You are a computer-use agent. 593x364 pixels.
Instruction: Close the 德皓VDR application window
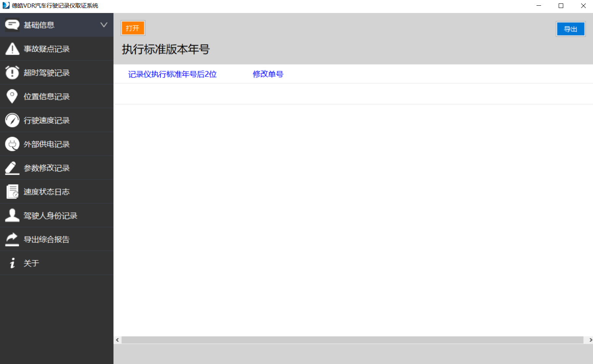click(583, 5)
